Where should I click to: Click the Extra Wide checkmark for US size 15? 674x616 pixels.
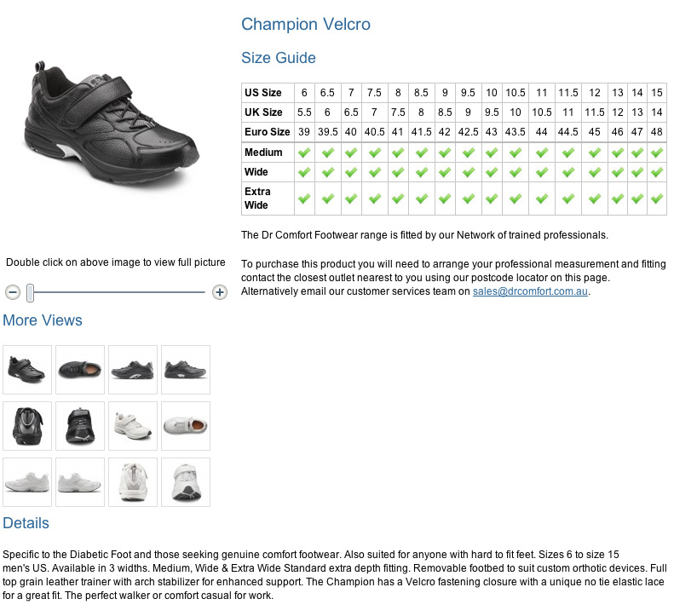pyautogui.click(x=657, y=199)
